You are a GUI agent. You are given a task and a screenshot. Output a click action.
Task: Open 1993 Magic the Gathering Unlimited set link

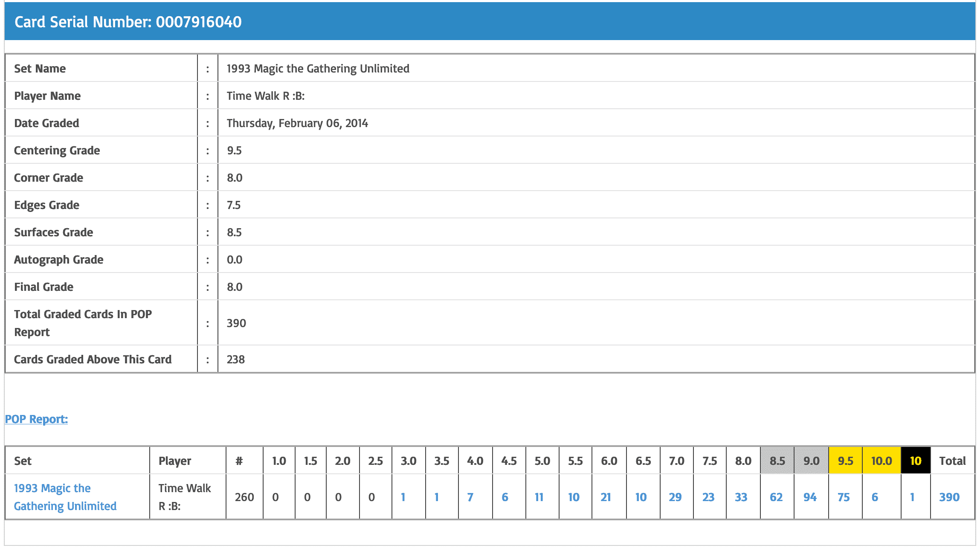65,497
